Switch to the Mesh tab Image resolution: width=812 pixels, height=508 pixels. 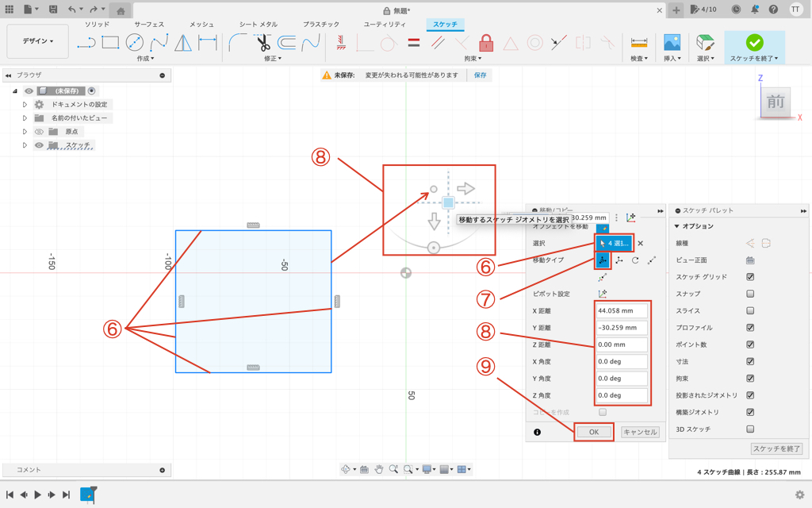coord(201,25)
